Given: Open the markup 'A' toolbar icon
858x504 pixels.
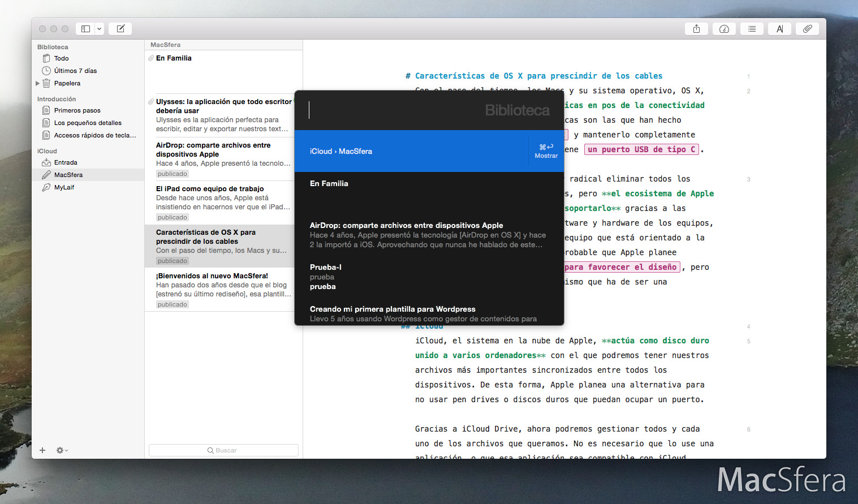Looking at the screenshot, I should tap(780, 29).
